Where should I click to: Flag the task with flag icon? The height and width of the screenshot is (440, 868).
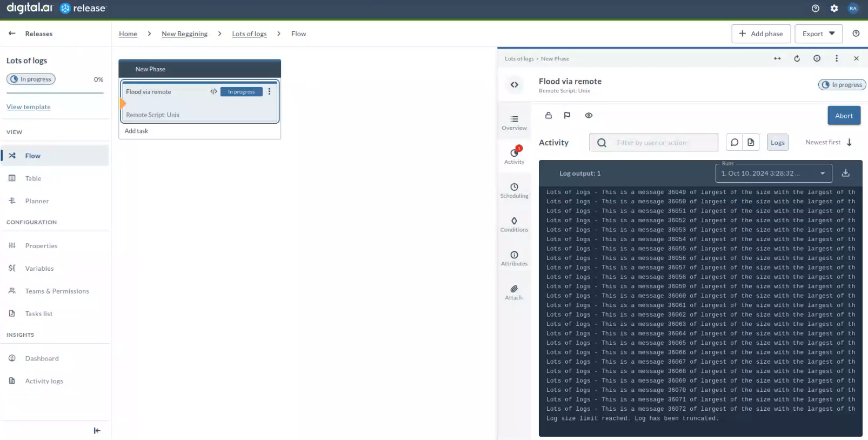[x=567, y=115]
